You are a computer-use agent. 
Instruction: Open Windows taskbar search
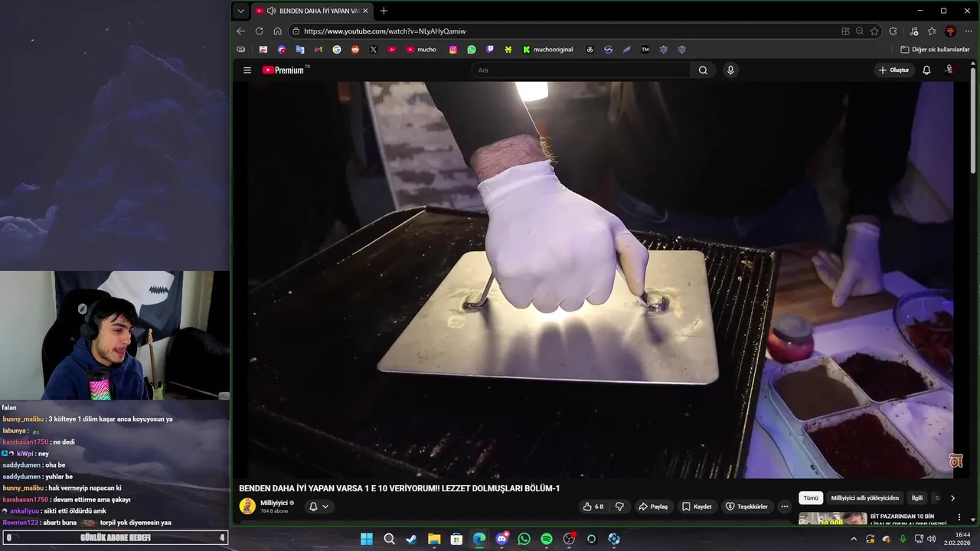(x=389, y=539)
